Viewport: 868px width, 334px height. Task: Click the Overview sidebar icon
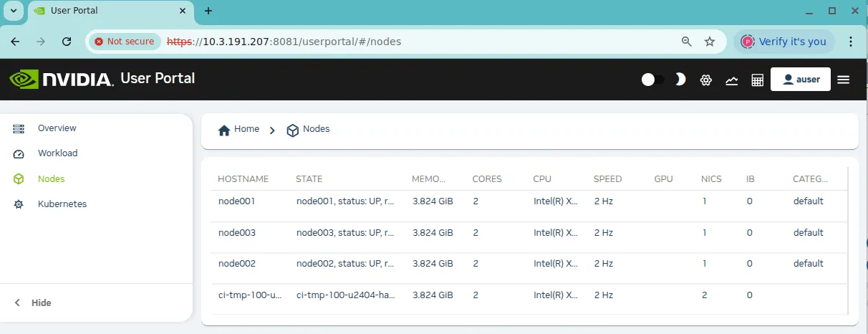click(x=19, y=128)
